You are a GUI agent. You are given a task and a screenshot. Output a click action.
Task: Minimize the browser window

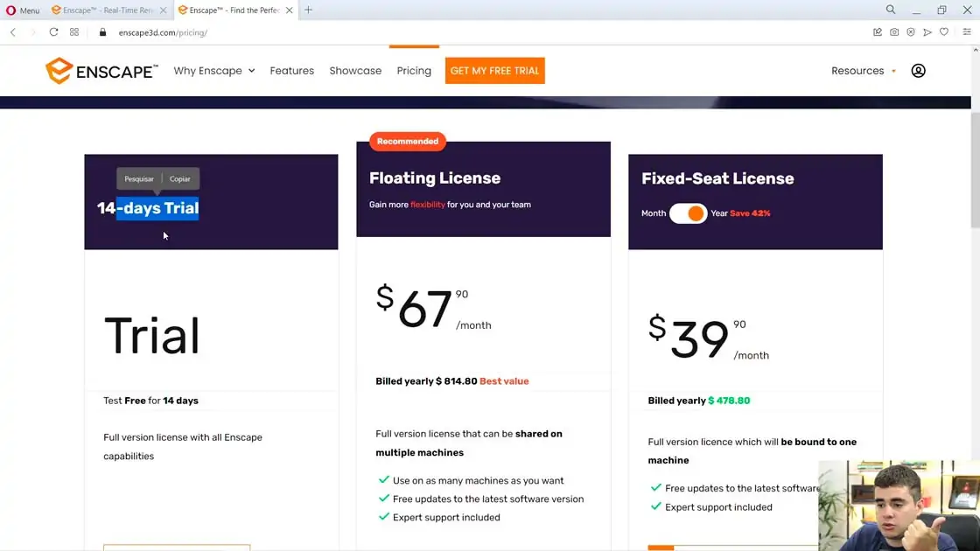click(916, 10)
